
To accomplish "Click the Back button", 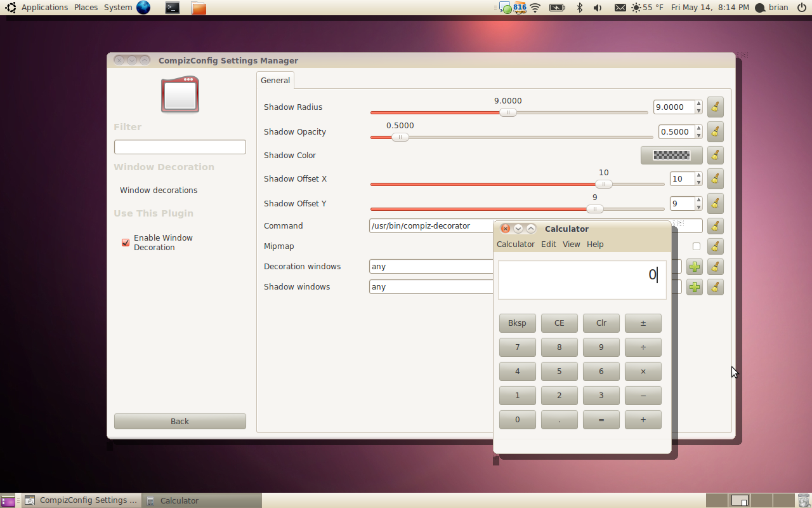I will click(180, 422).
